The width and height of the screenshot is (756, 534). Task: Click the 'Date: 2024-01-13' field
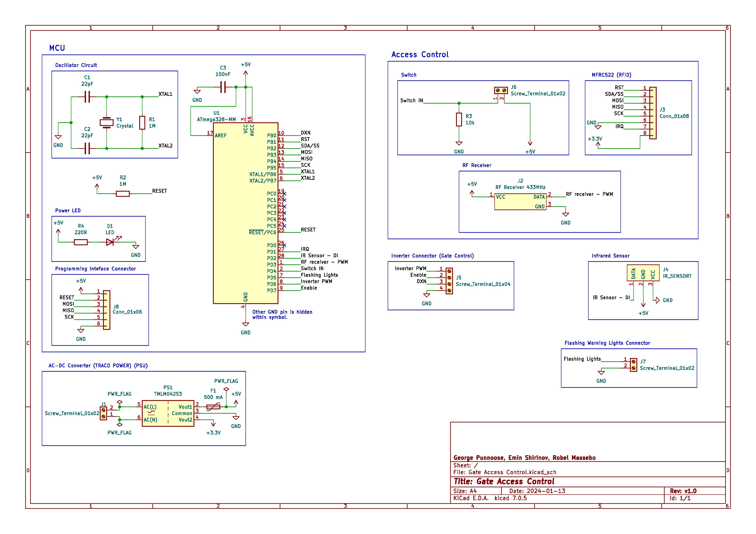(537, 491)
